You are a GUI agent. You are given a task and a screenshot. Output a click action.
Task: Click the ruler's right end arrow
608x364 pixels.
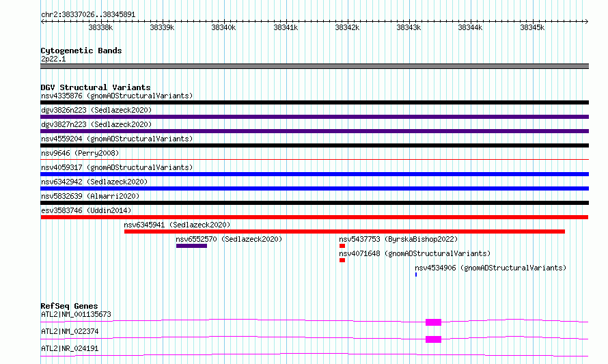[587, 22]
